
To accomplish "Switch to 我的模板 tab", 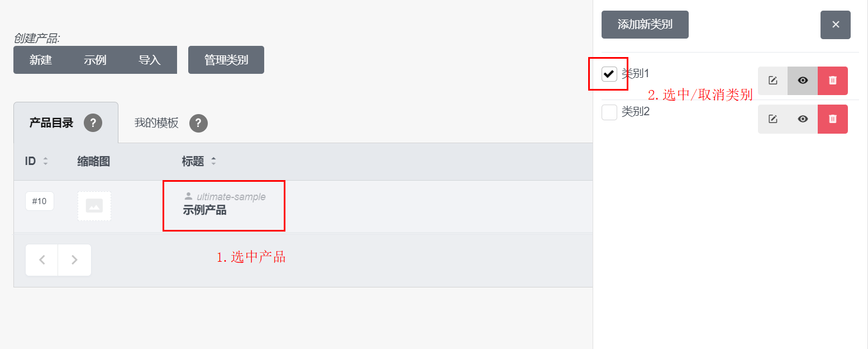I will tap(156, 123).
